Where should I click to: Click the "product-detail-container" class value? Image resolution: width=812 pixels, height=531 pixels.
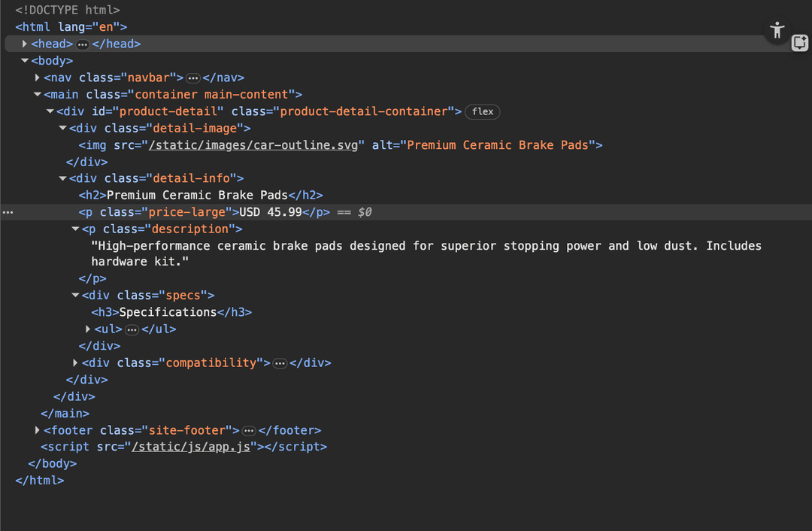coord(364,111)
